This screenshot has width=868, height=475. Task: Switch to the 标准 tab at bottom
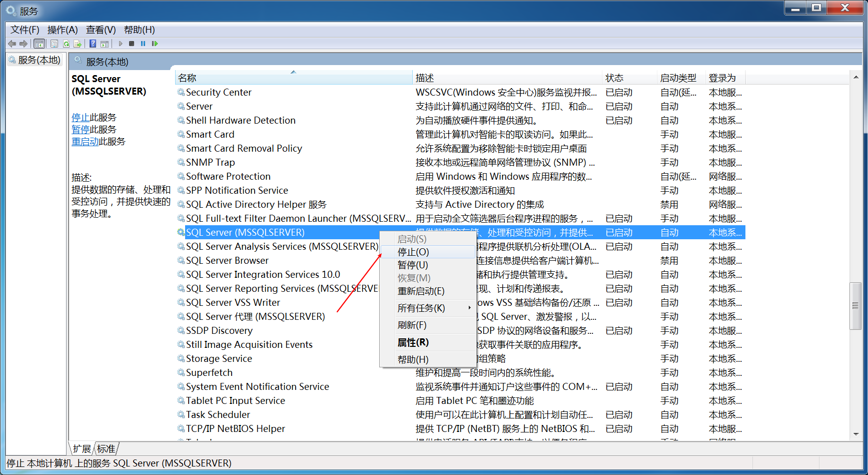tap(106, 448)
